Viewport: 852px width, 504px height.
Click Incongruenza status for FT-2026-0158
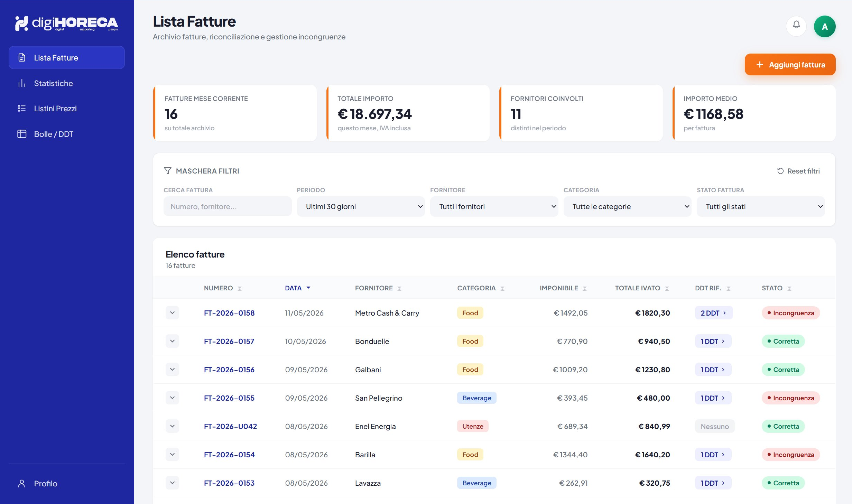791,313
